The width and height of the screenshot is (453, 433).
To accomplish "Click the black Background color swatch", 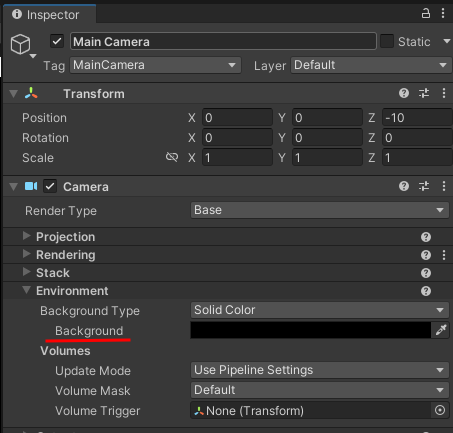I will (311, 330).
